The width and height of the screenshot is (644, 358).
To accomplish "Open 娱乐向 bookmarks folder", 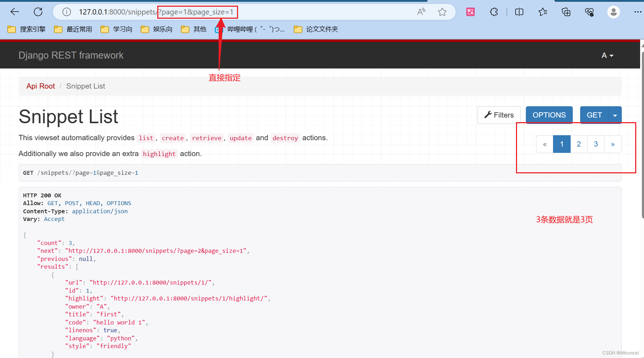I will [157, 29].
